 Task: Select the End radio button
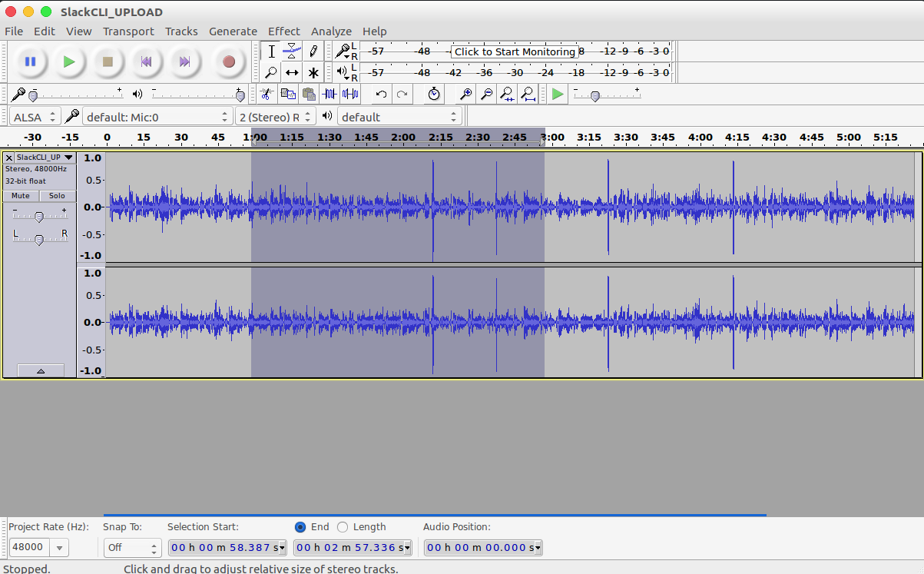pyautogui.click(x=300, y=527)
